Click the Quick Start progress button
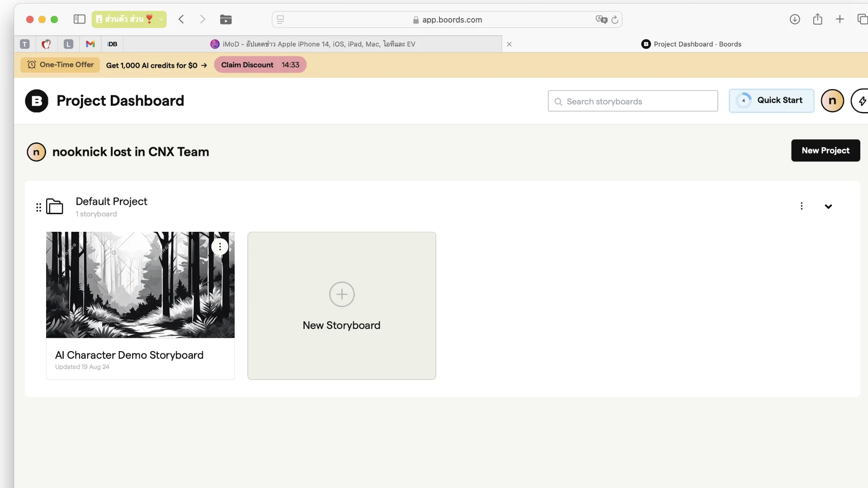 click(x=771, y=100)
